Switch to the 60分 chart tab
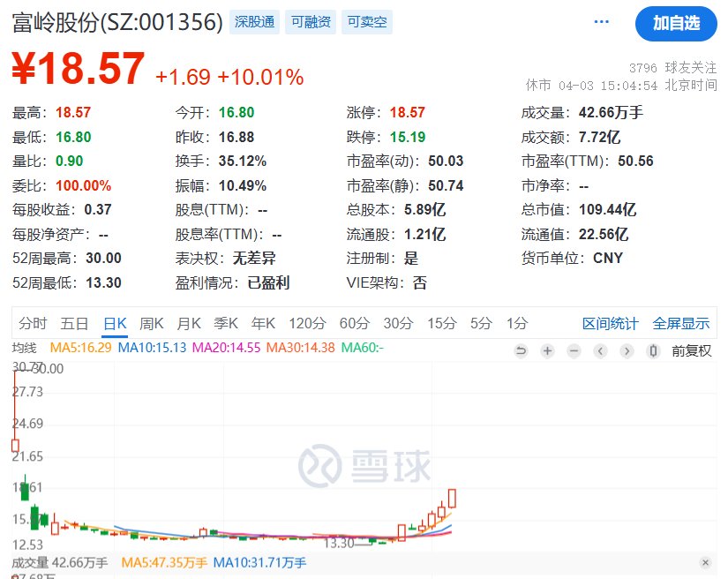Screen dimensions: 728x579 pos(354,323)
